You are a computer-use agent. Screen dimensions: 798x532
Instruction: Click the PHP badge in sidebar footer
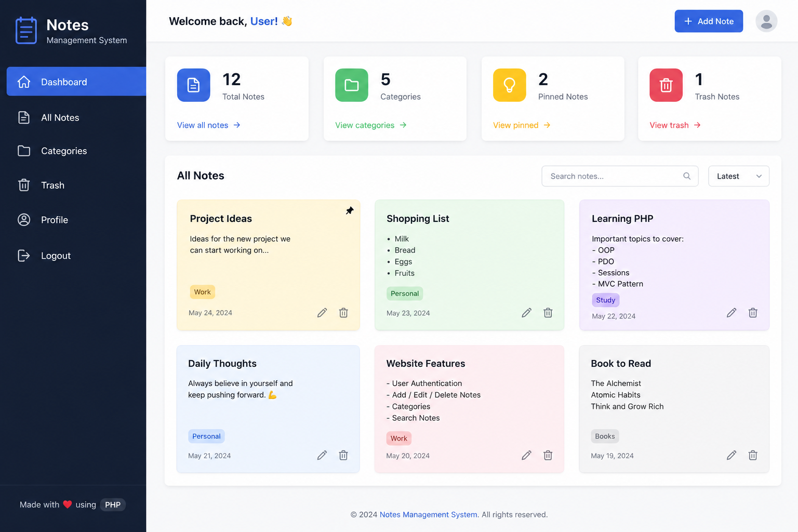click(x=113, y=504)
